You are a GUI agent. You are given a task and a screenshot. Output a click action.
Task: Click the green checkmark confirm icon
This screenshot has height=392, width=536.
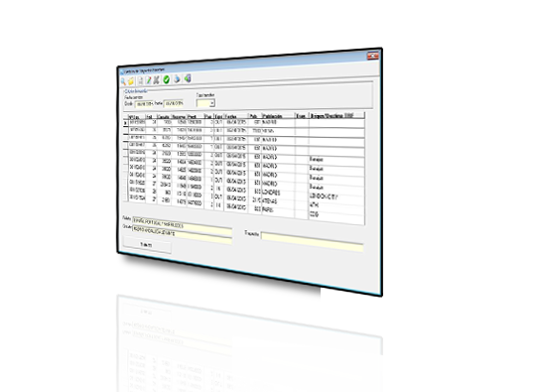tap(166, 79)
